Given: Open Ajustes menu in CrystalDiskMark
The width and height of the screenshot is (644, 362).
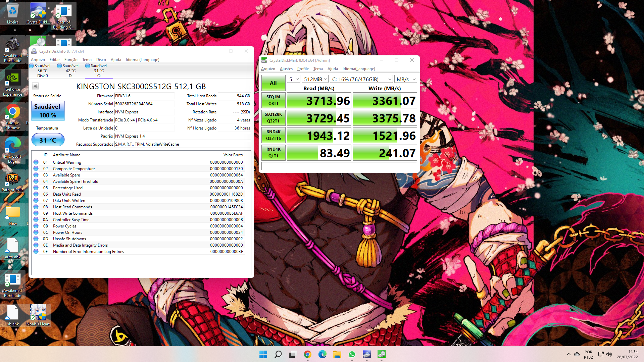Looking at the screenshot, I should 286,69.
